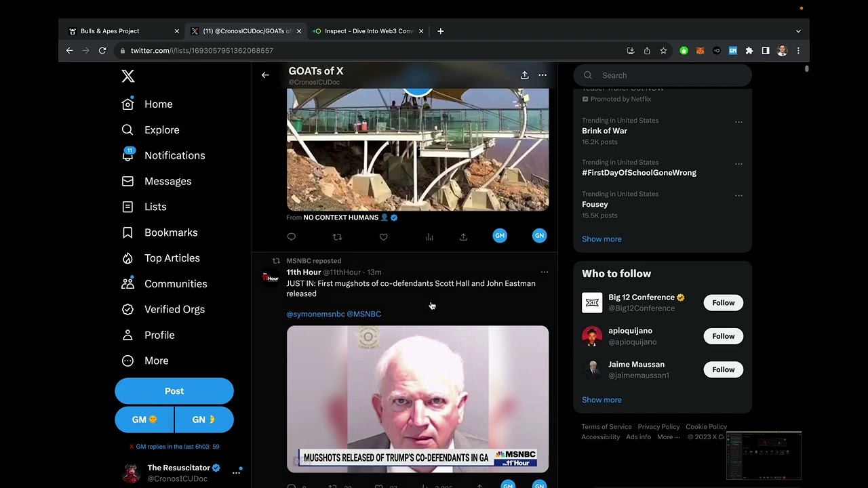Open options for #FirstDayOfSchoolGoneWrong trend
This screenshot has width=868, height=488.
coord(738,164)
